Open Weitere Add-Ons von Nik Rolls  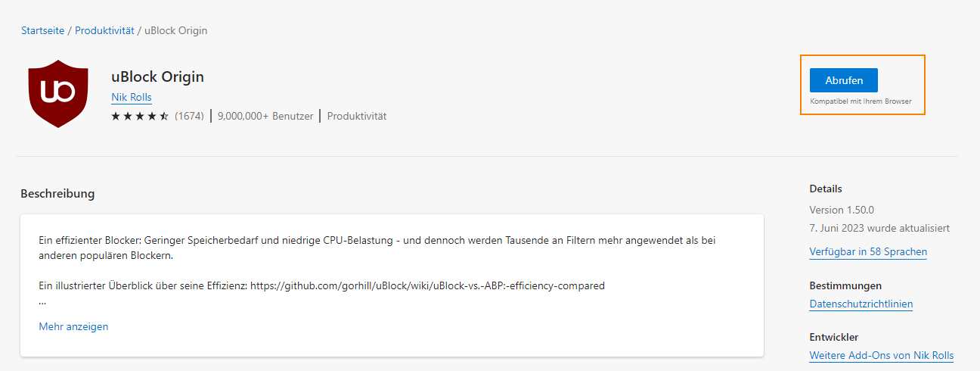click(x=882, y=355)
